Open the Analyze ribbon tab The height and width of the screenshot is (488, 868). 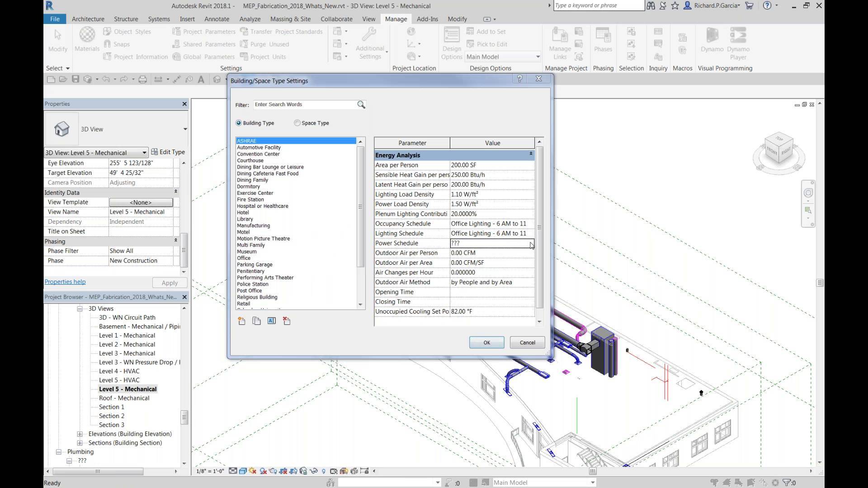[x=250, y=19]
